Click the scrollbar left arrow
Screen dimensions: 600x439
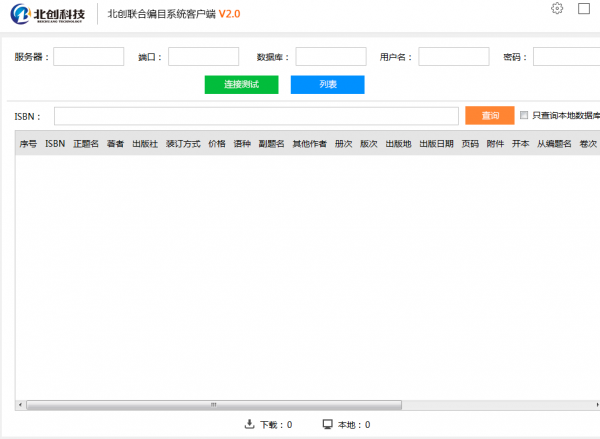[x=20, y=405]
